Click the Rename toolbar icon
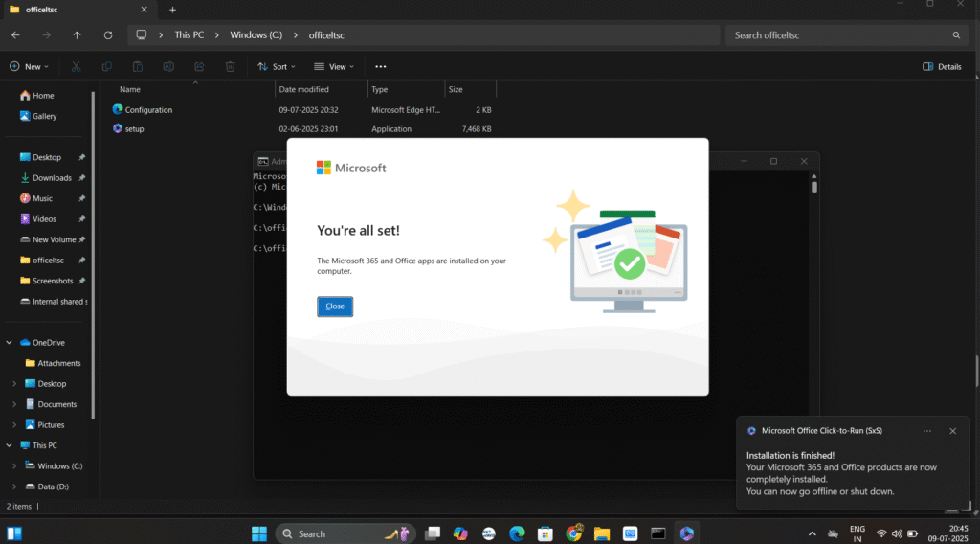 pyautogui.click(x=168, y=66)
